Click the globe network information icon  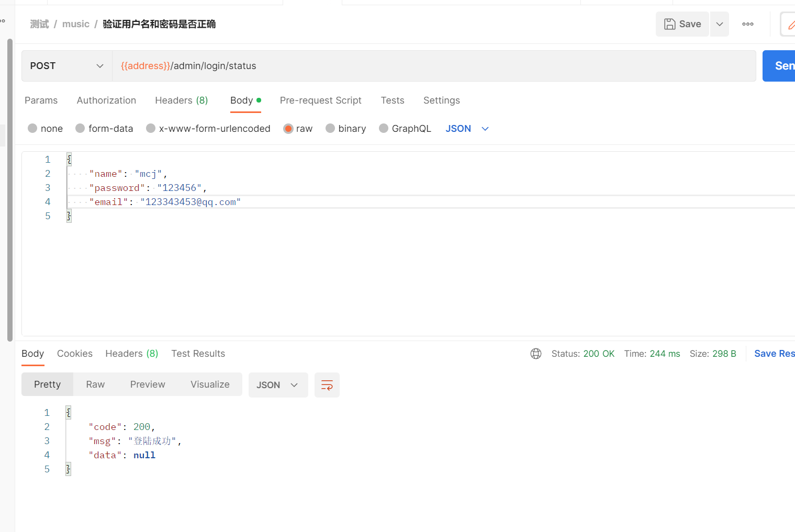coord(536,354)
